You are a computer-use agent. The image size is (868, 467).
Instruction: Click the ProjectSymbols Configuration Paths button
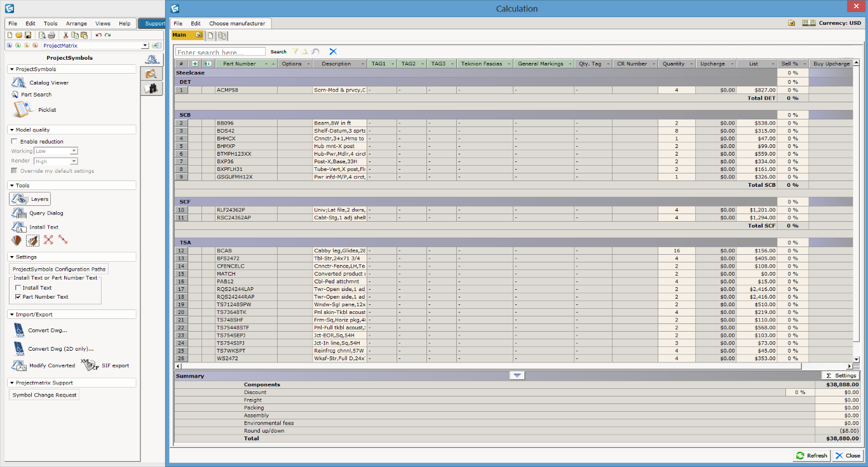pyautogui.click(x=59, y=269)
